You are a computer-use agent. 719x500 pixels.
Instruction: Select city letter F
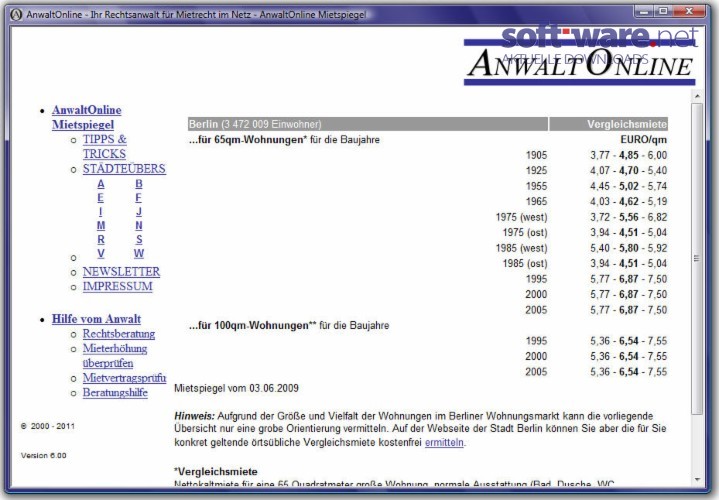click(x=138, y=198)
